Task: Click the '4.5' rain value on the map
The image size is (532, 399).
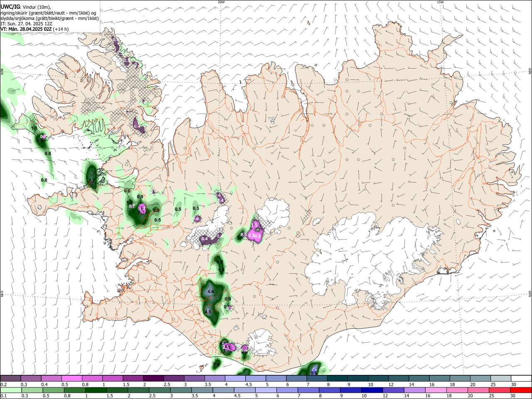Action: 208,312
